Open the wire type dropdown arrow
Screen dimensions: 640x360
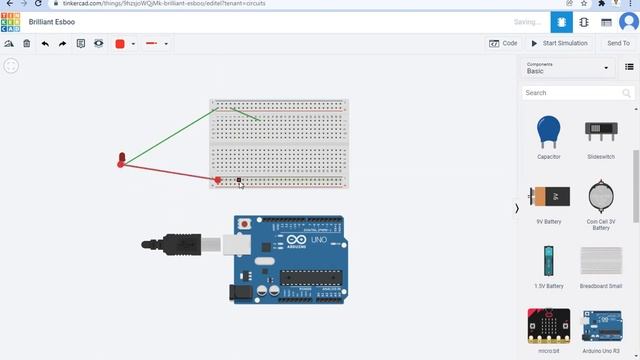(166, 44)
